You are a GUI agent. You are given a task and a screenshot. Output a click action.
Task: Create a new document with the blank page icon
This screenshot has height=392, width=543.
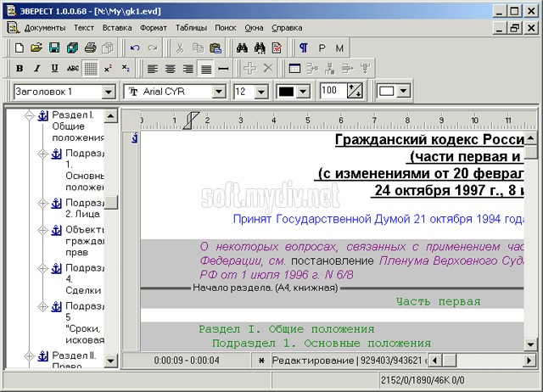(20, 48)
